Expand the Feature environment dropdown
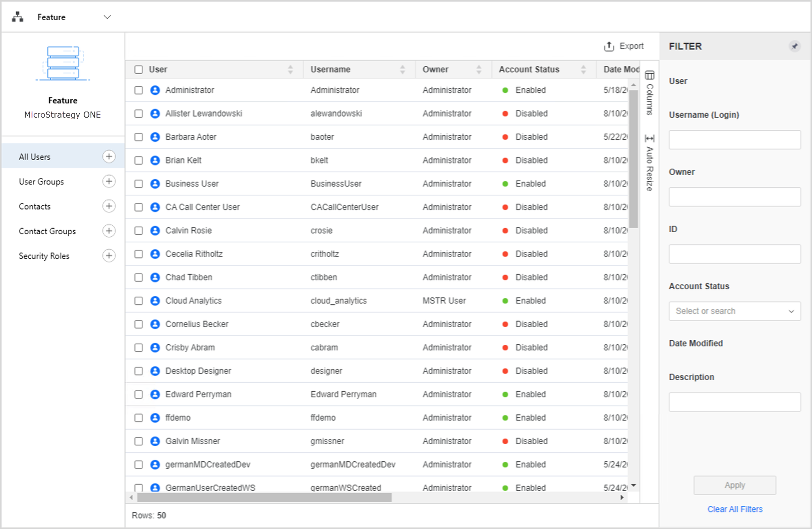This screenshot has width=812, height=529. pyautogui.click(x=107, y=17)
